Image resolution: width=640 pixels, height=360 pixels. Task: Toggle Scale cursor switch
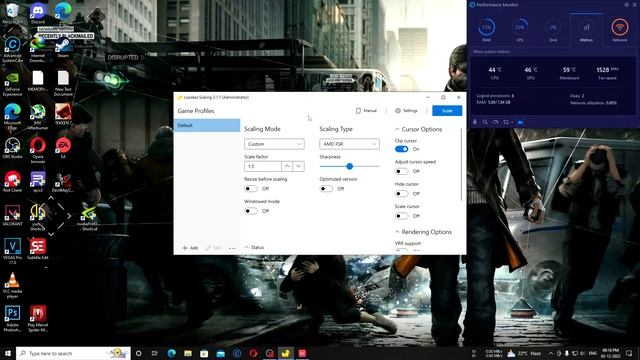click(x=402, y=216)
